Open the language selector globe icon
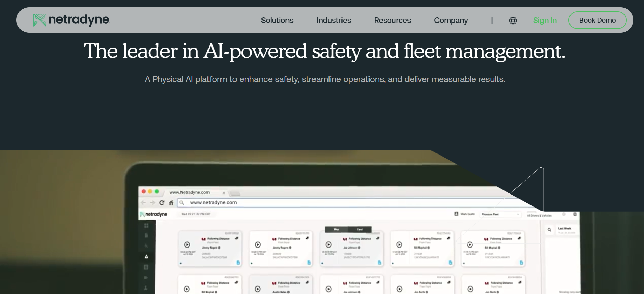644x294 pixels. [513, 21]
